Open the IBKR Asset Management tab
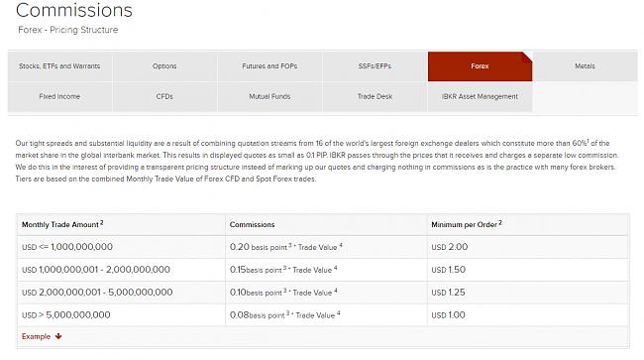This screenshot has width=644, height=360. pyautogui.click(x=480, y=96)
